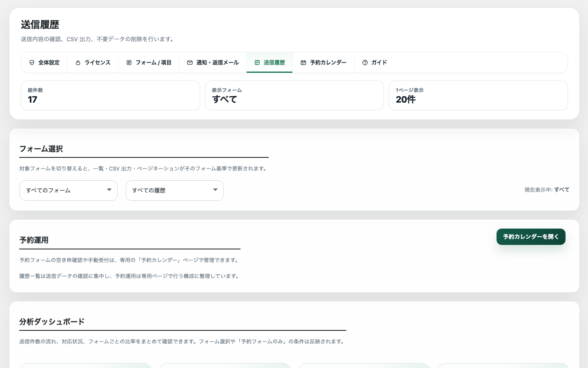Click the 現在表示中: すべて status text
588x368 pixels.
pyautogui.click(x=547, y=190)
